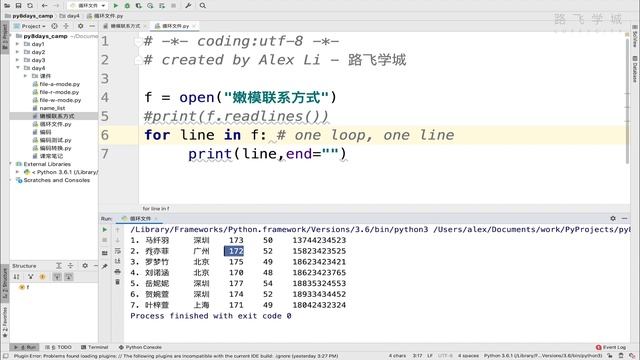Toggle scroll to end in Run console
The height and width of the screenshot is (360, 640).
pos(118,261)
